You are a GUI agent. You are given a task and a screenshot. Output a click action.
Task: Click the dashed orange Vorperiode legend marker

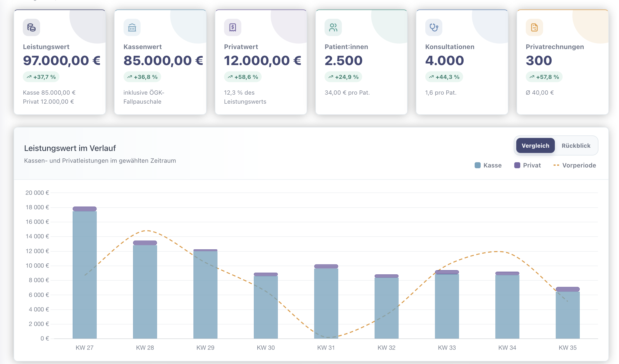pyautogui.click(x=556, y=165)
